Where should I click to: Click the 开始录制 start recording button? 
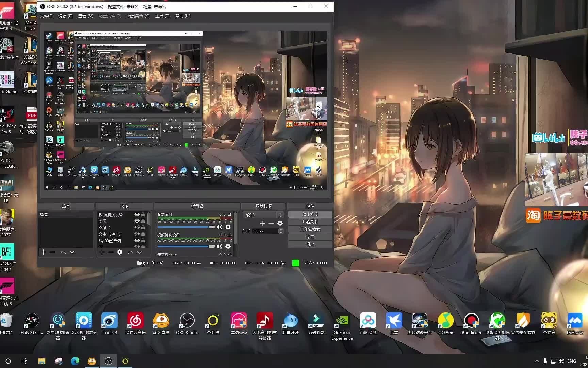tap(310, 222)
